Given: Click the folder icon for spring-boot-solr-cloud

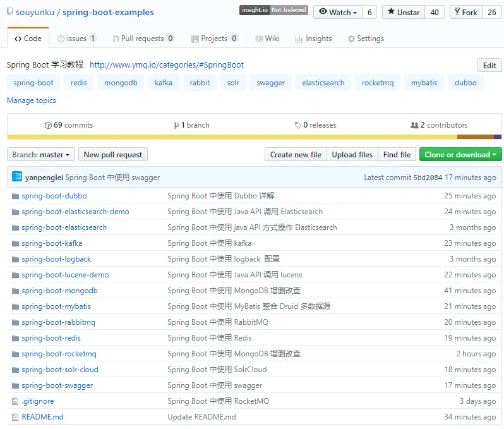Looking at the screenshot, I should (x=15, y=370).
